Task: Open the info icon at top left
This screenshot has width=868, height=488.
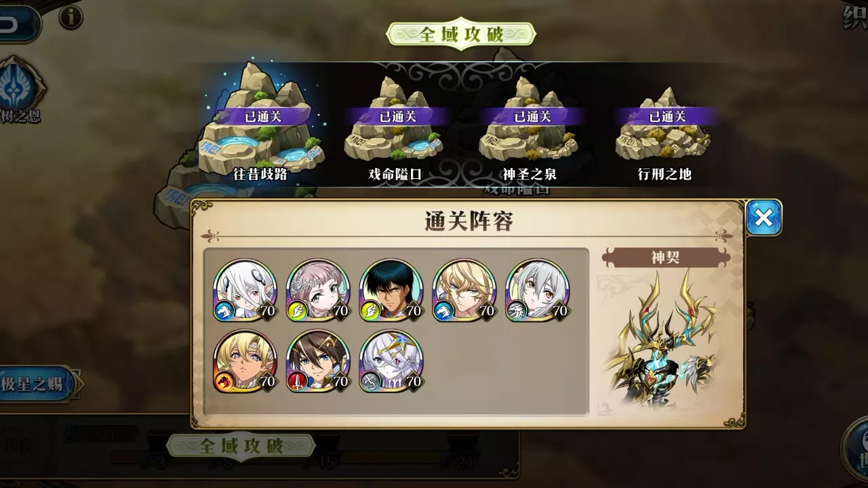Action: [x=71, y=16]
